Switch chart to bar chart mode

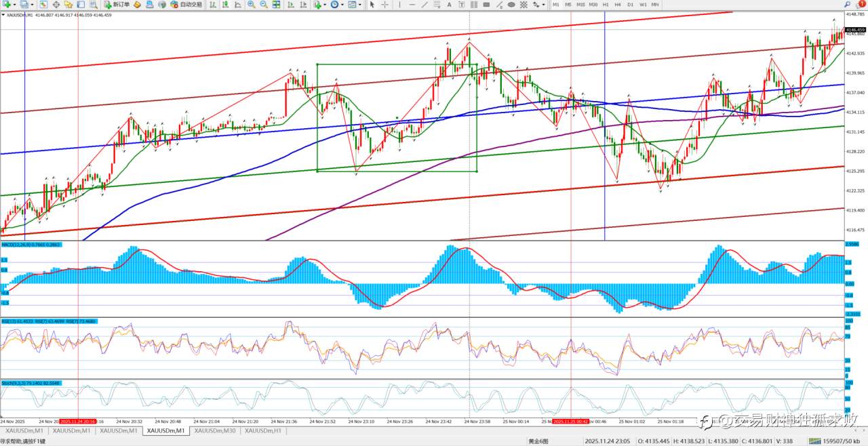click(213, 4)
